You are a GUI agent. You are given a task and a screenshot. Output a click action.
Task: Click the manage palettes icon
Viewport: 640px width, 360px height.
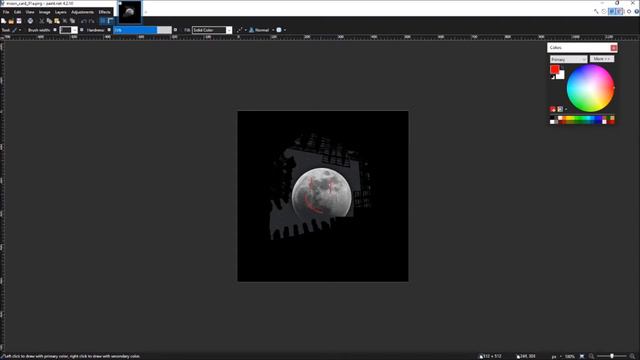(x=560, y=109)
